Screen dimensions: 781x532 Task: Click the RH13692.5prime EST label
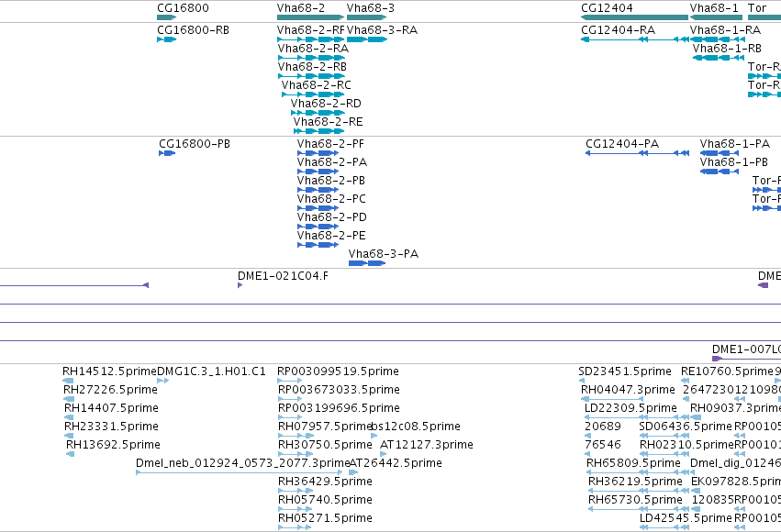[113, 445]
